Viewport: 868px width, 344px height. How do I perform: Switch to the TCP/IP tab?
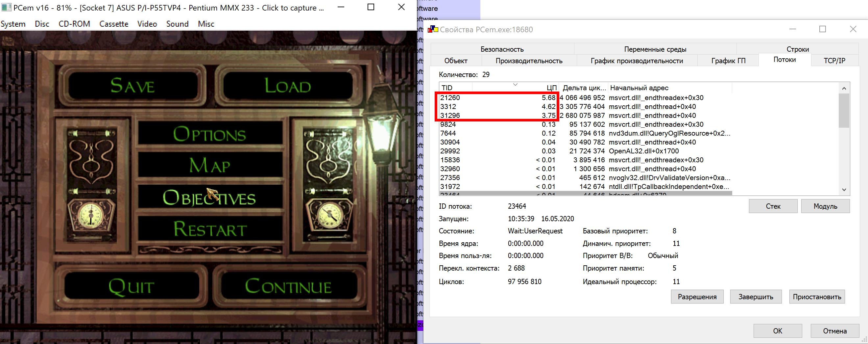click(835, 61)
